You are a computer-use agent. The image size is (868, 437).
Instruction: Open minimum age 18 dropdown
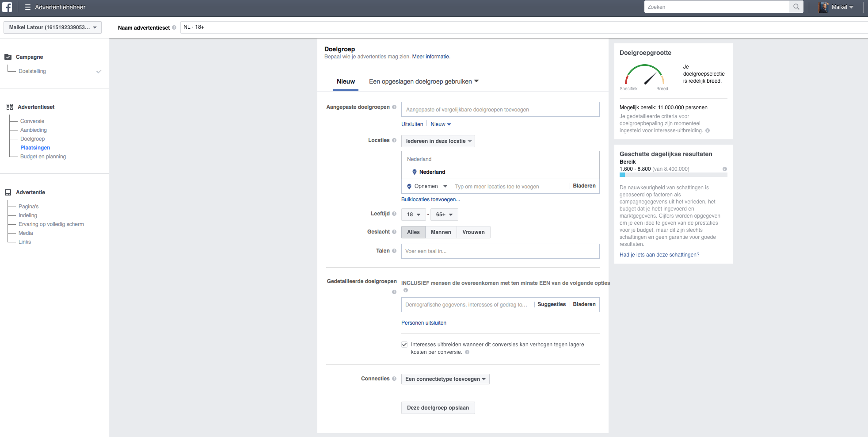pyautogui.click(x=414, y=215)
